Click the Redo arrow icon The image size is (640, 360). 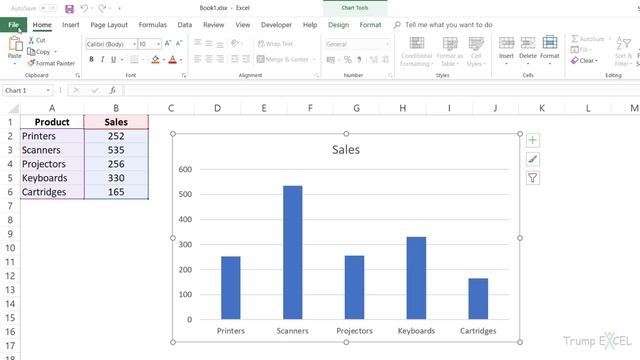tap(102, 8)
